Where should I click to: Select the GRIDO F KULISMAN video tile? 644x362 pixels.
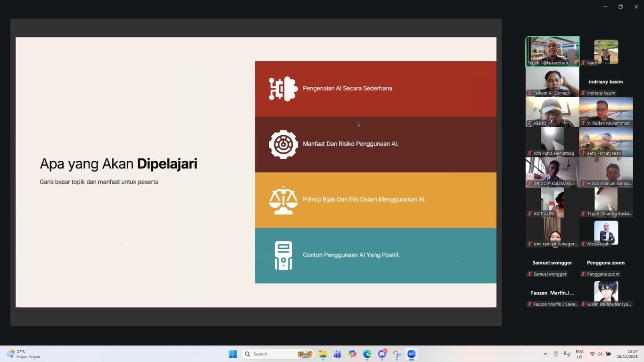(x=553, y=173)
